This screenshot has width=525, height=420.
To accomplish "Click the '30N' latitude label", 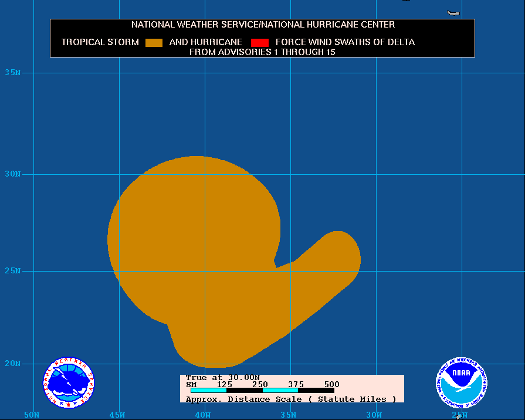I will tap(13, 174).
